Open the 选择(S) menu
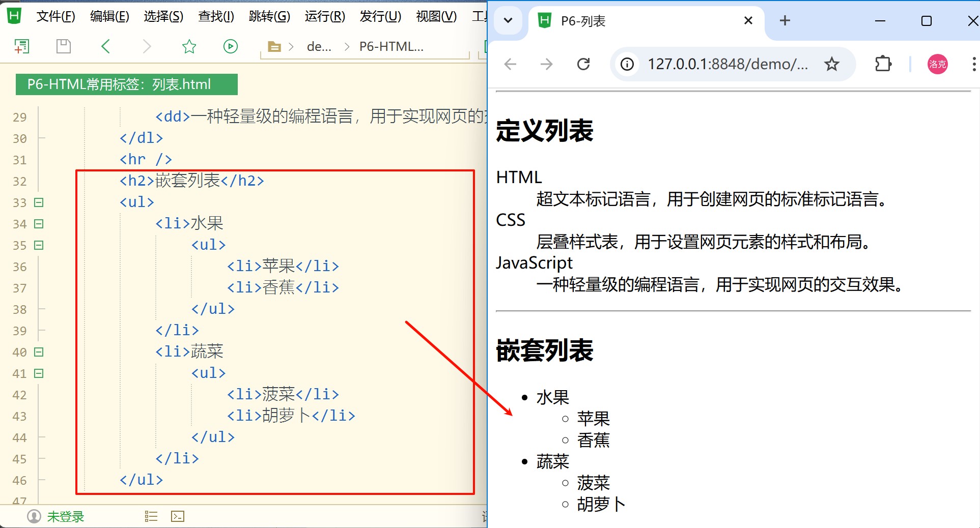 tap(163, 16)
